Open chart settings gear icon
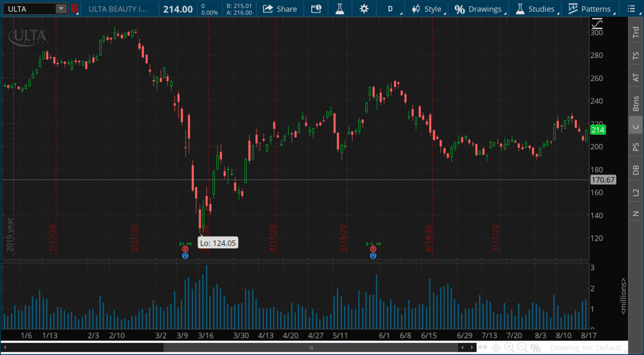 364,9
